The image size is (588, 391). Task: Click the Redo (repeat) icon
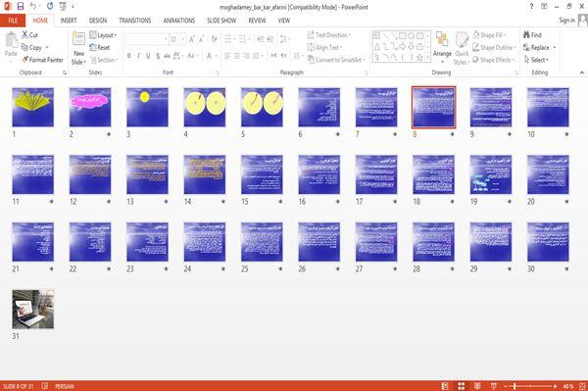[x=50, y=7]
